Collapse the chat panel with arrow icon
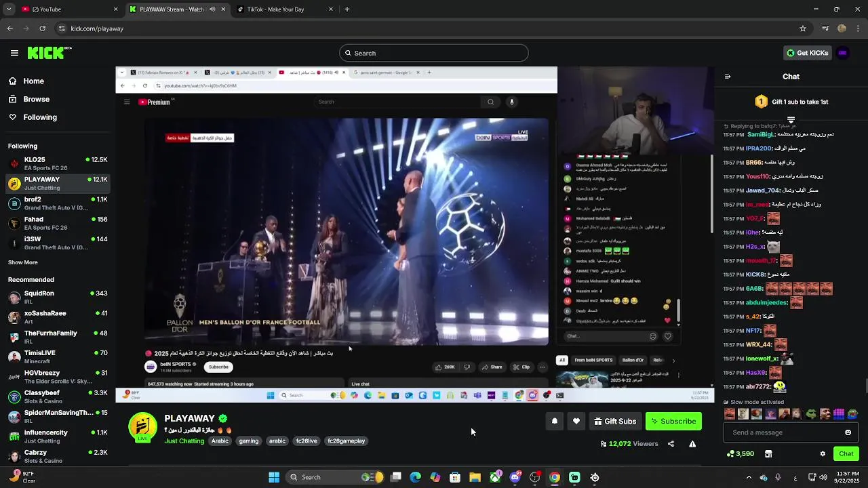The image size is (868, 488). 728,77
